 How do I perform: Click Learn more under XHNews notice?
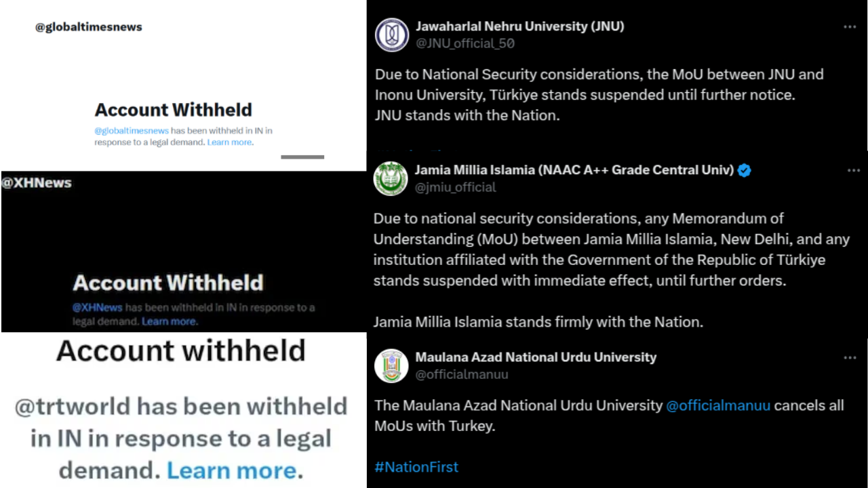click(169, 321)
